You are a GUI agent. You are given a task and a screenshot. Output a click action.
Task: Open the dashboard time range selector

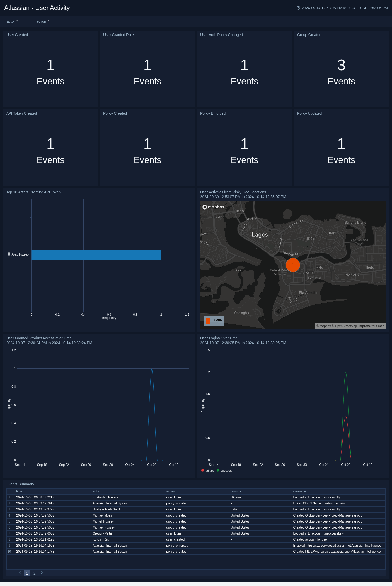click(x=344, y=8)
